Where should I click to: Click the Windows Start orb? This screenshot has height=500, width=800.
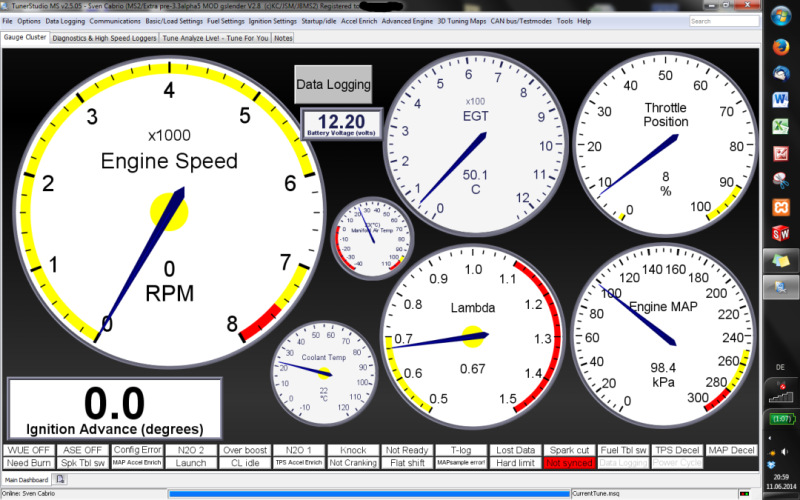coord(779,17)
